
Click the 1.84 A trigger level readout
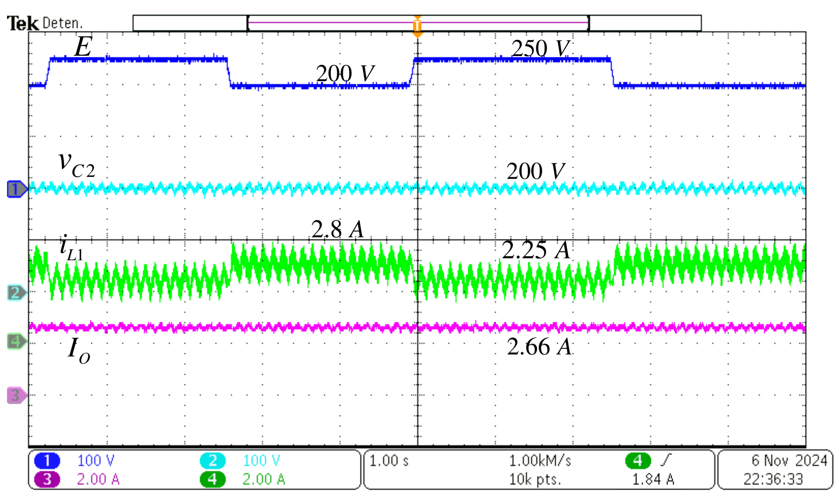point(653,479)
